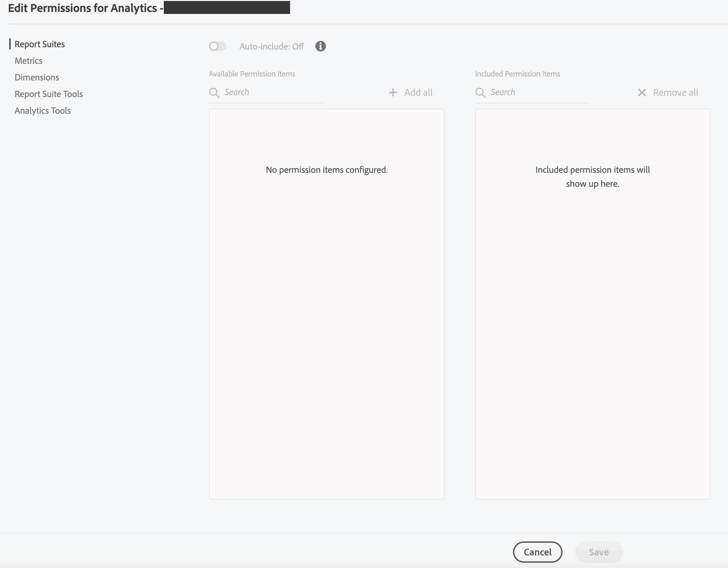Image resolution: width=728 pixels, height=568 pixels.
Task: Click the magnifier icon under Included Permission Items
Action: (480, 93)
